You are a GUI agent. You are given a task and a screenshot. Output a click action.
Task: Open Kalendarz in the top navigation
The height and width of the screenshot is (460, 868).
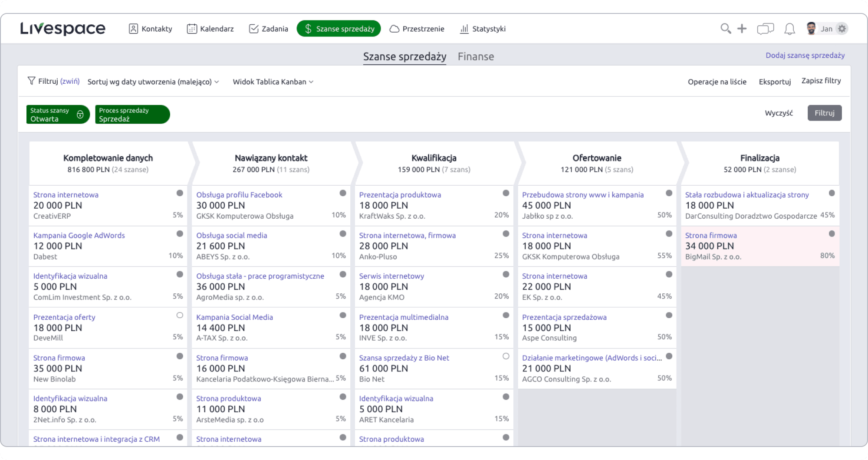point(210,29)
